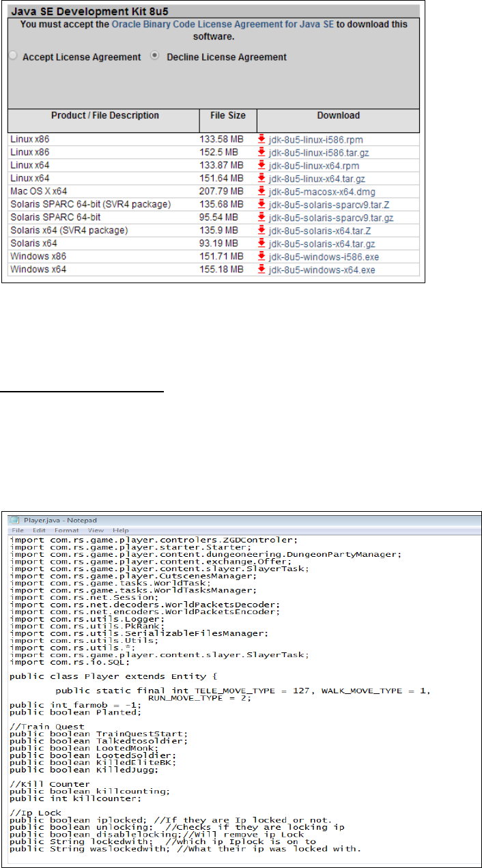
Task: Download jdk-8u5-solaris-x64.tar.Z file
Action: point(321,230)
